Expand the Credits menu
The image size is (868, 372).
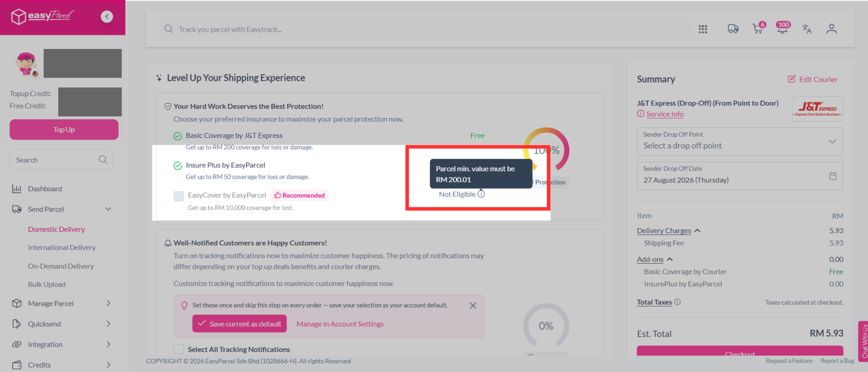coord(108,365)
